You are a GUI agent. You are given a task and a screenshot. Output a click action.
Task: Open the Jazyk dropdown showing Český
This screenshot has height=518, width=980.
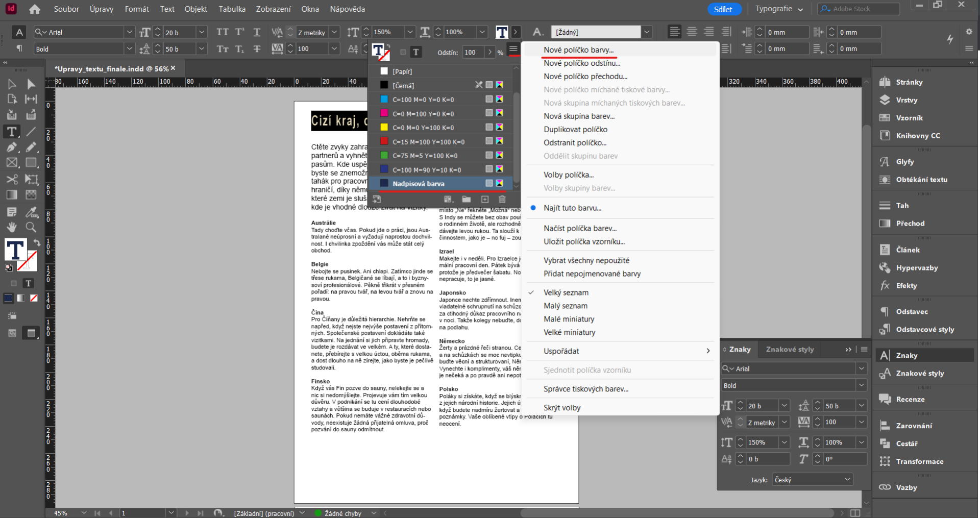(x=812, y=479)
